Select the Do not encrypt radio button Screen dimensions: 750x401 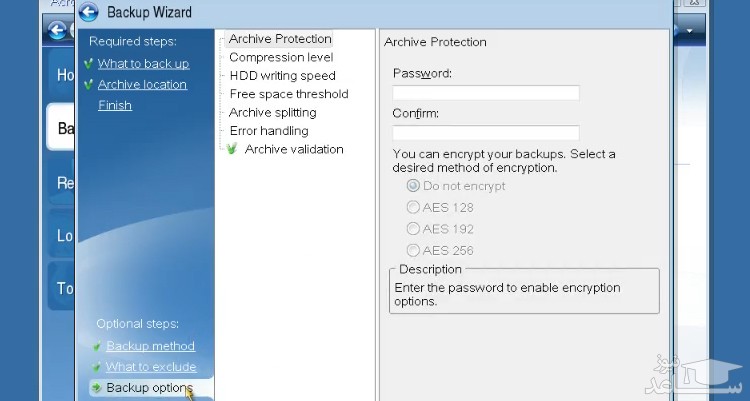[413, 186]
